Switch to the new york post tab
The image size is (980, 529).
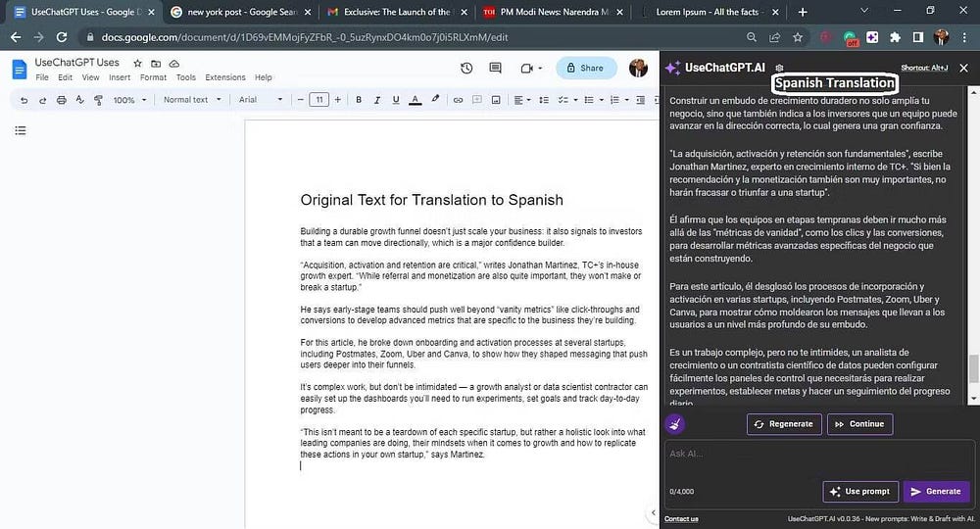coord(235,12)
